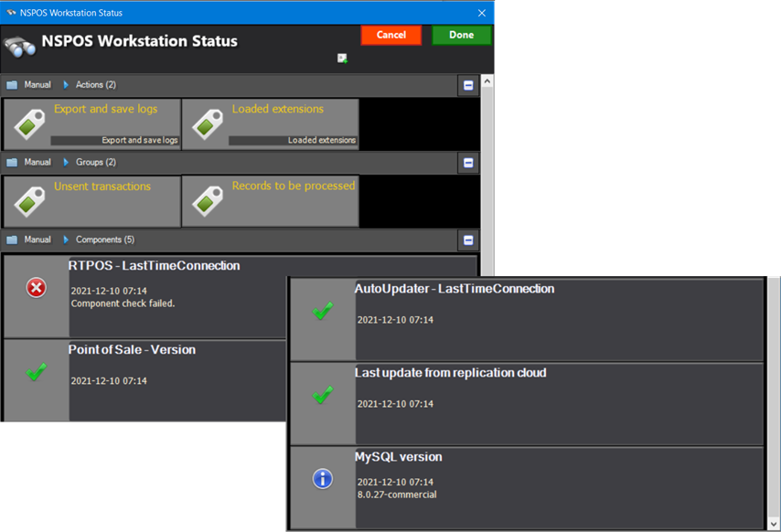The image size is (781, 532).
Task: Click the green check for replication cloud update
Action: (x=323, y=395)
